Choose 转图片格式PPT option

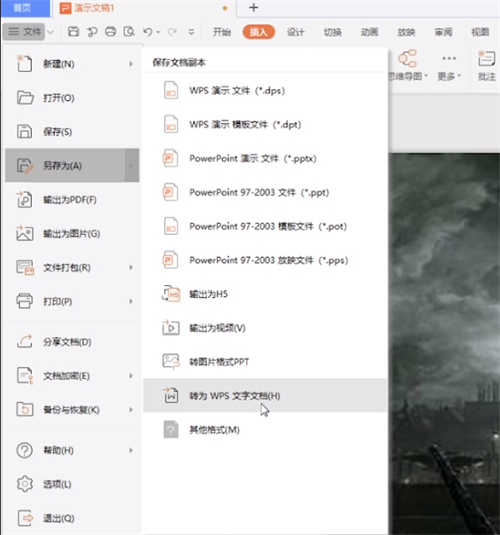point(265,362)
